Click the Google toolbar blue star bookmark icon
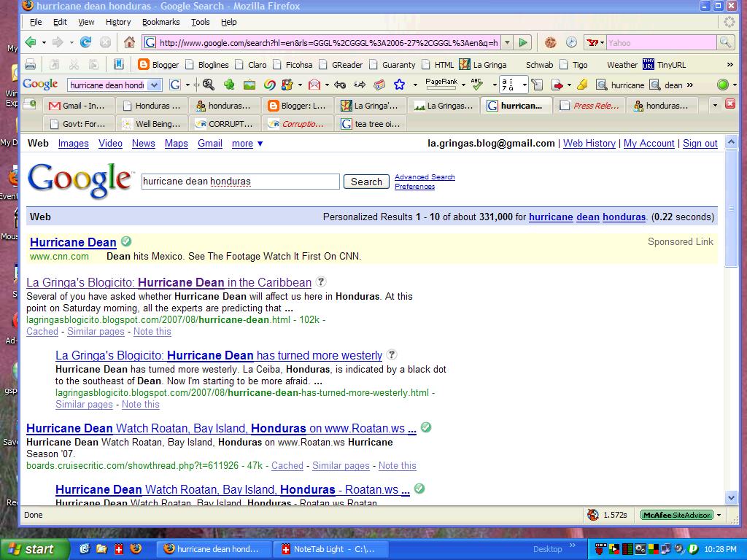 coord(399,85)
